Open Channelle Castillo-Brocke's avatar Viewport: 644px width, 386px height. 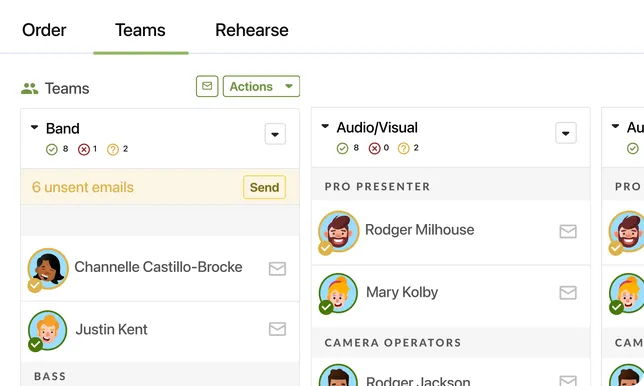point(48,269)
